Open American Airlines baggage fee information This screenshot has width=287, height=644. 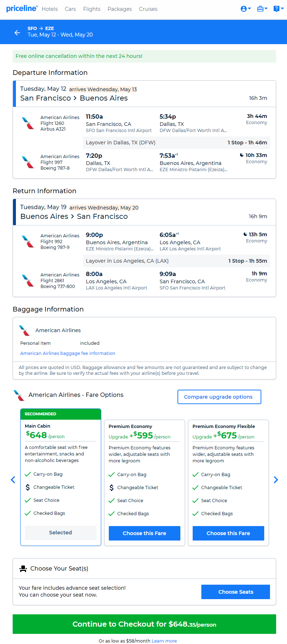68,353
